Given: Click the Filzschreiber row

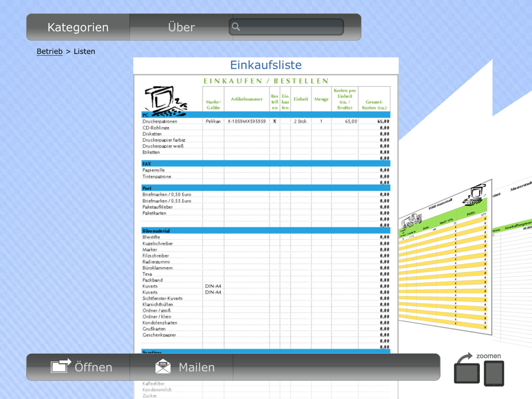Looking at the screenshot, I should pyautogui.click(x=265, y=256).
